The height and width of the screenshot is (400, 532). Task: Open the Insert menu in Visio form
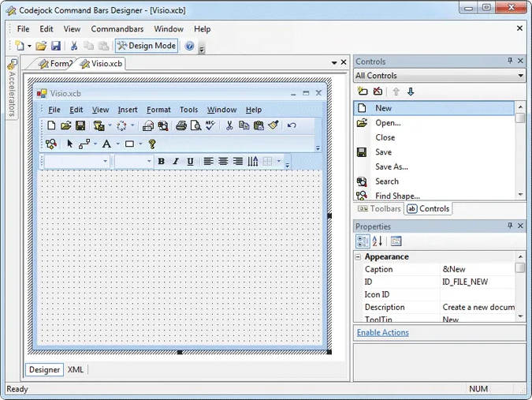pos(128,110)
